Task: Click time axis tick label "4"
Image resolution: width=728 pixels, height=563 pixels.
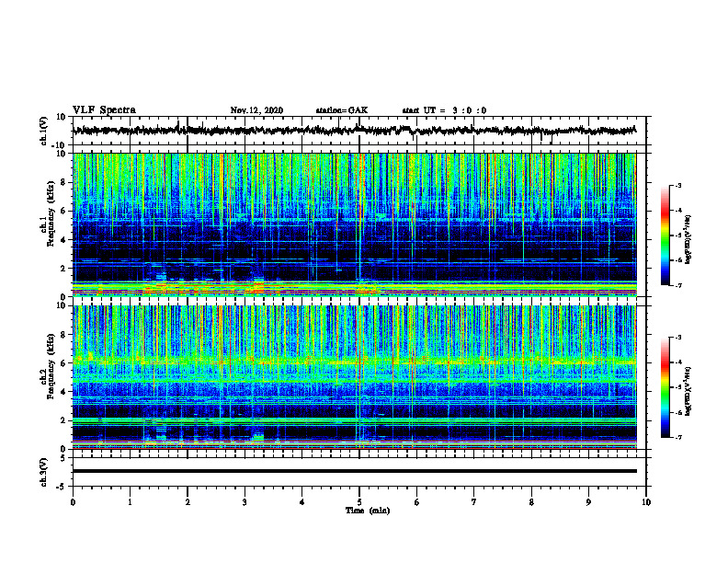Action: coord(302,502)
